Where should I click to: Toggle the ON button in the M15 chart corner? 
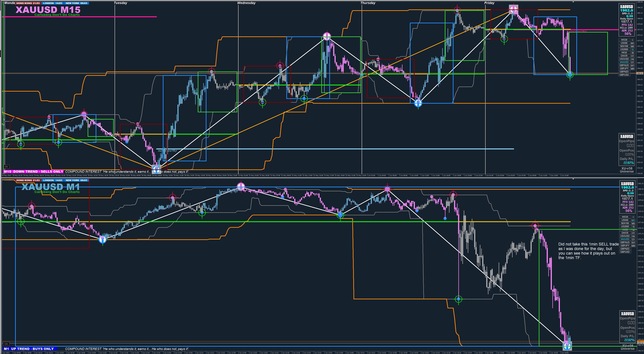6,167
